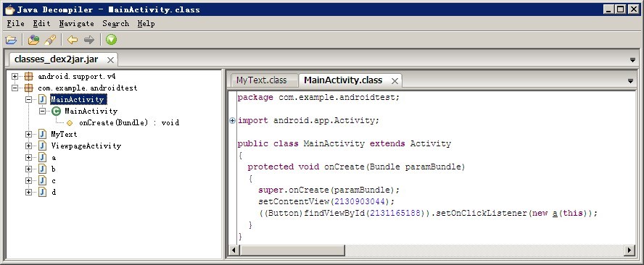Click the class file icon for d
The height and width of the screenshot is (265, 644).
pos(42,192)
